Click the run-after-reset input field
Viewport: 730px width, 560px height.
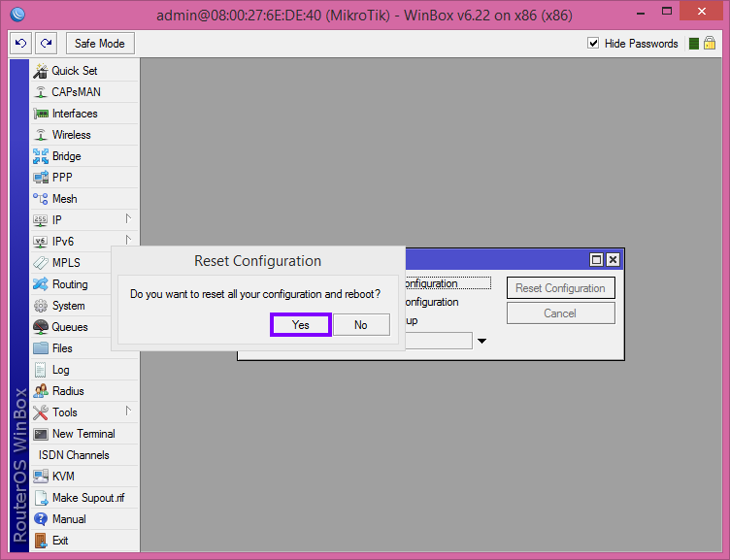pos(439,341)
